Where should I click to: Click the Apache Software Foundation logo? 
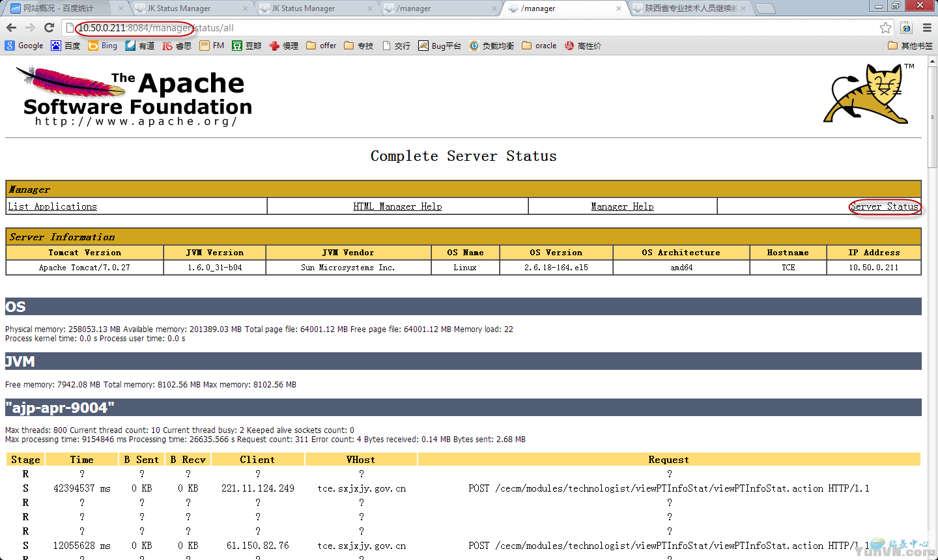click(134, 96)
